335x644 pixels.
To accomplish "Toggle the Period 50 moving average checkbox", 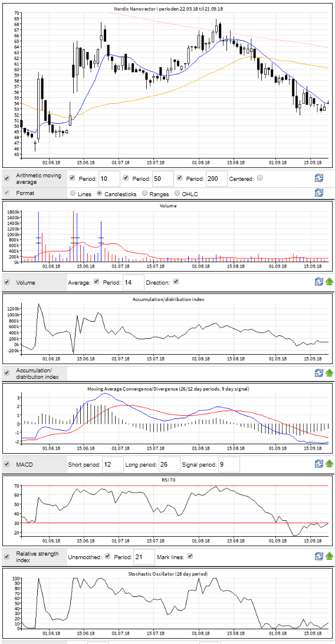I will [126, 178].
